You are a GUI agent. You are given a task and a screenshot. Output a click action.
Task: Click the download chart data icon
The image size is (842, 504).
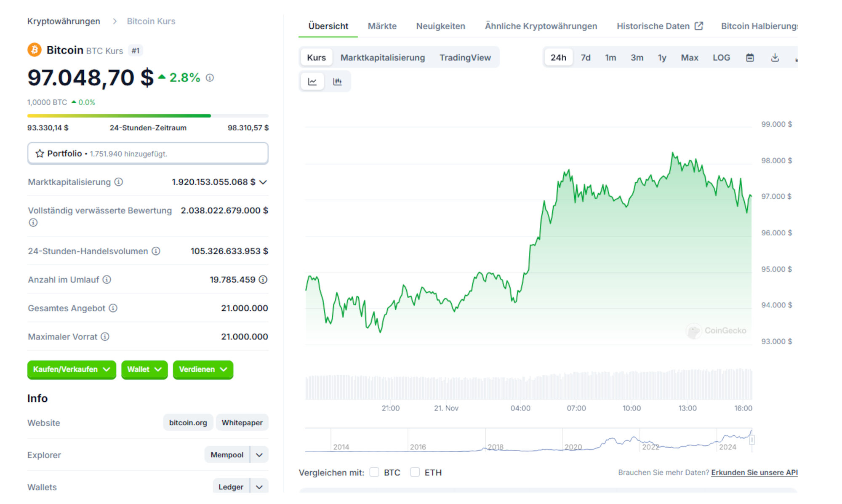(x=775, y=58)
